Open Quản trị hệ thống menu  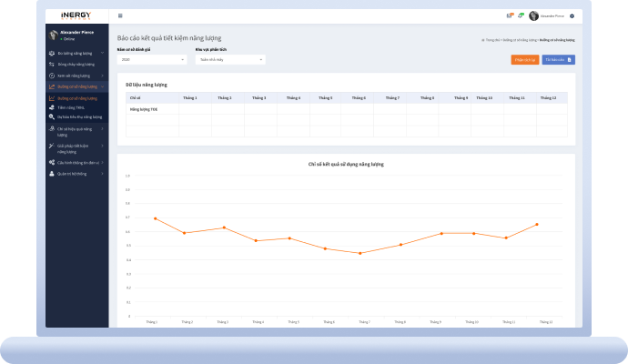(76, 173)
